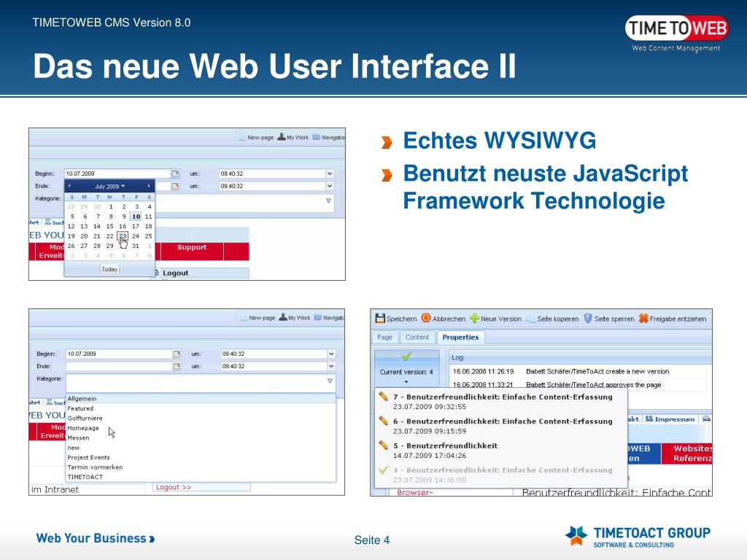Select the Properties tab
Viewport: 747px width, 560px height.
460,337
